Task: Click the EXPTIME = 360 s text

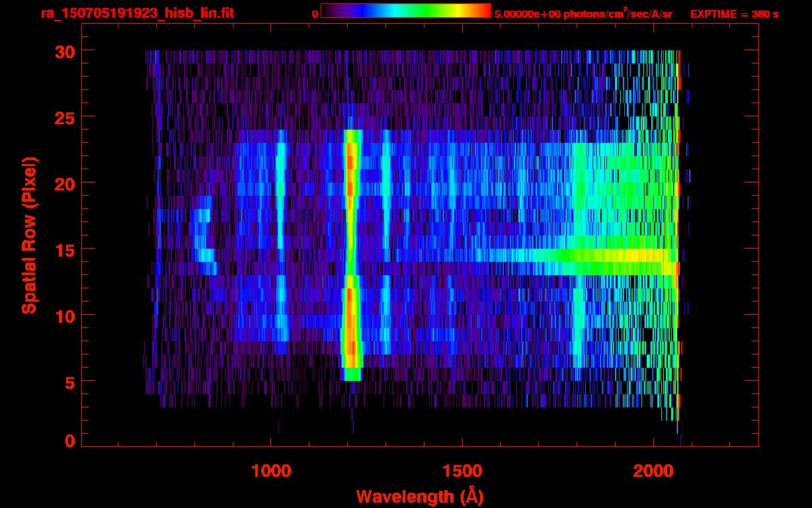Action: [x=734, y=14]
